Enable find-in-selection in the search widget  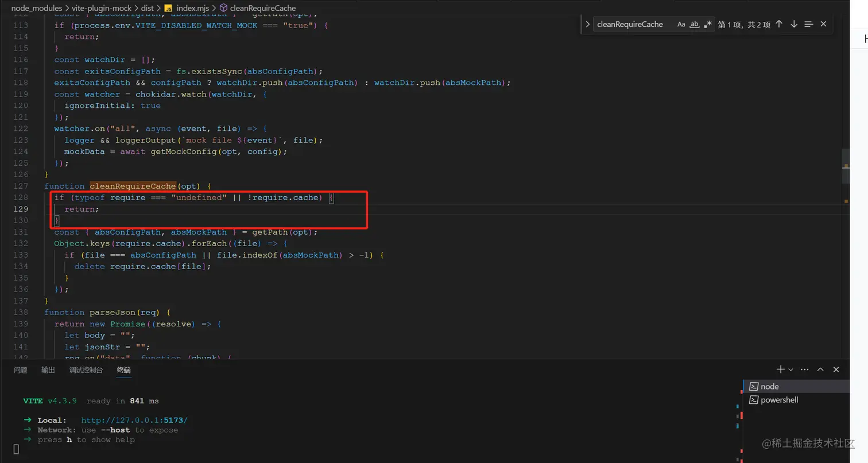tap(809, 24)
